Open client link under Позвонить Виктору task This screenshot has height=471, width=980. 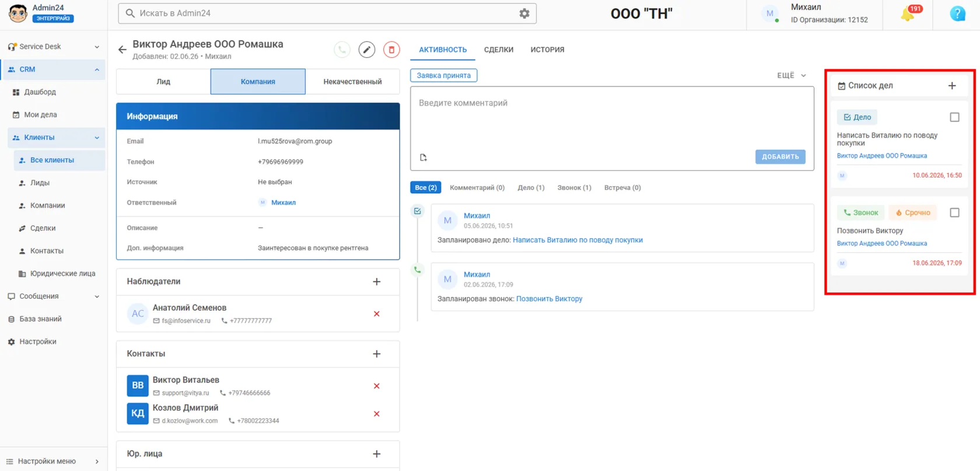(x=881, y=244)
